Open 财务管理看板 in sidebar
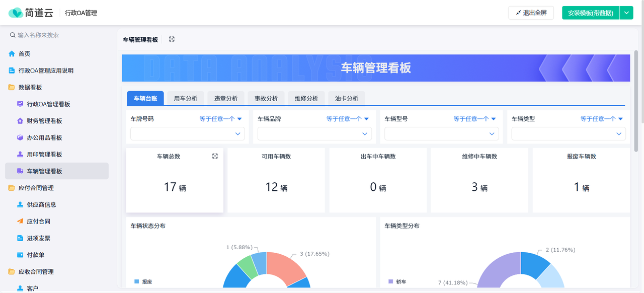 click(x=57, y=121)
